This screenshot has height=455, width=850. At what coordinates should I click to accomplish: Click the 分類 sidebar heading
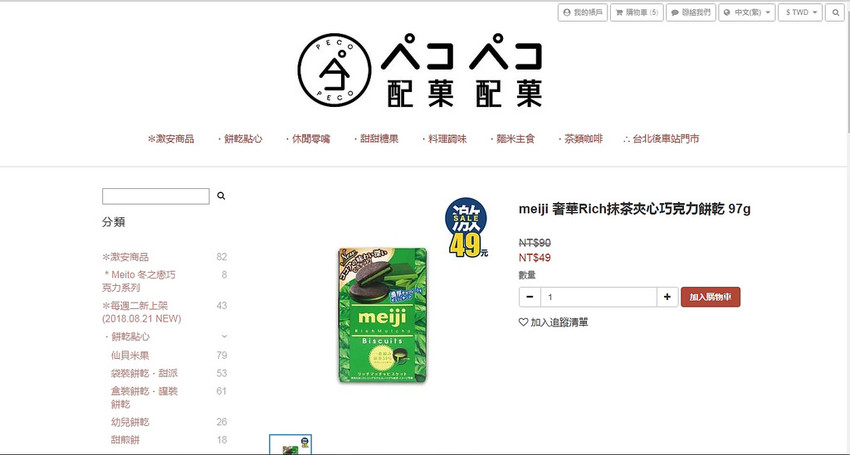[x=114, y=222]
